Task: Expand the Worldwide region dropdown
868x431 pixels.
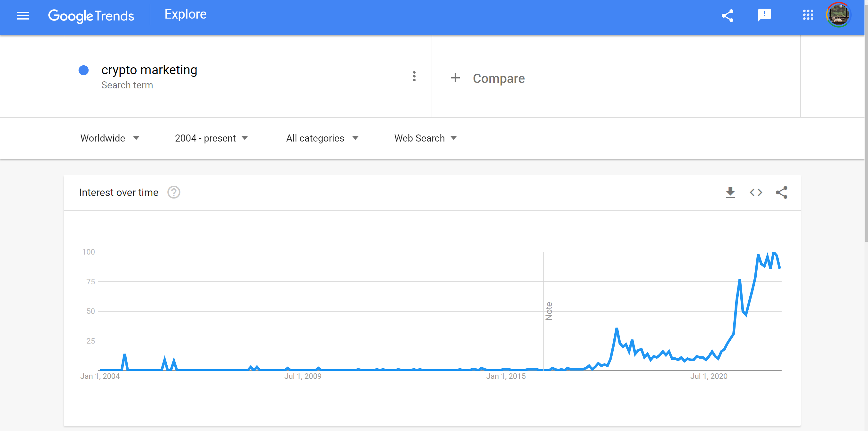Action: [x=110, y=138]
